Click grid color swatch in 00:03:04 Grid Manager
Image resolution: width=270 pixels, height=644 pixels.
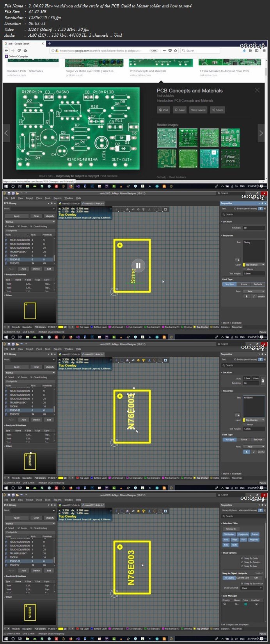click(x=245, y=604)
